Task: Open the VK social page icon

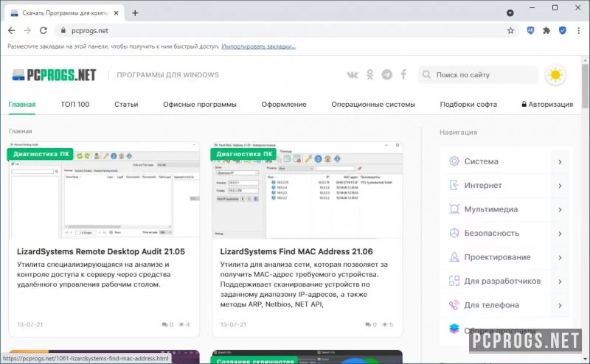Action: (x=353, y=74)
